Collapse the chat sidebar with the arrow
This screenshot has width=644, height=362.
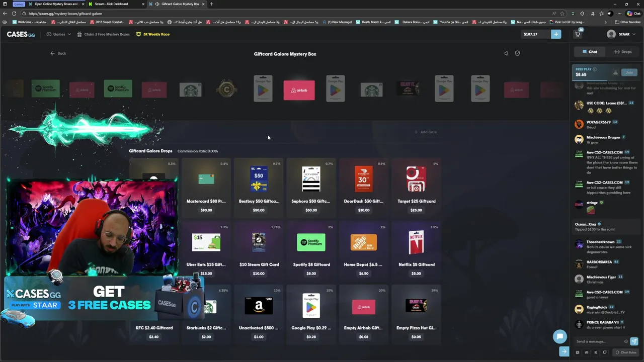click(x=564, y=352)
